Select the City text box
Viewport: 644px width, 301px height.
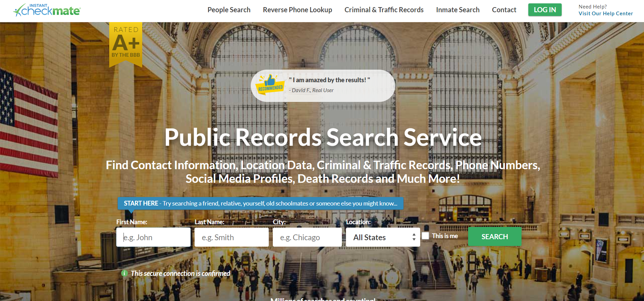(307, 237)
